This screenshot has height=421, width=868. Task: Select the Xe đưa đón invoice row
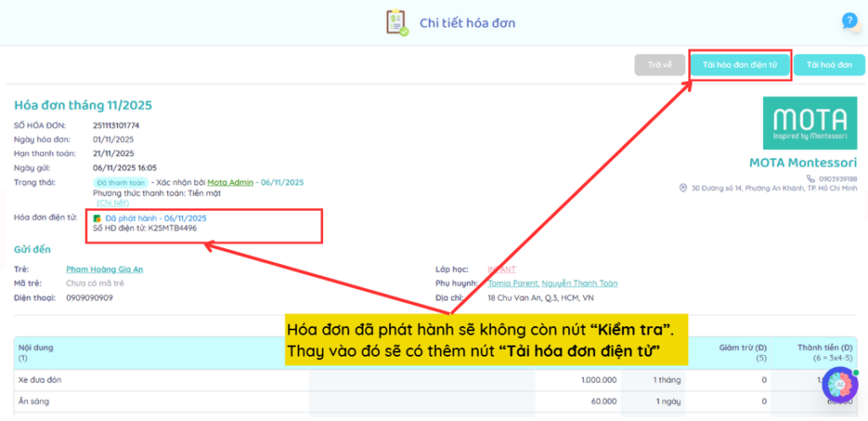tap(40, 380)
